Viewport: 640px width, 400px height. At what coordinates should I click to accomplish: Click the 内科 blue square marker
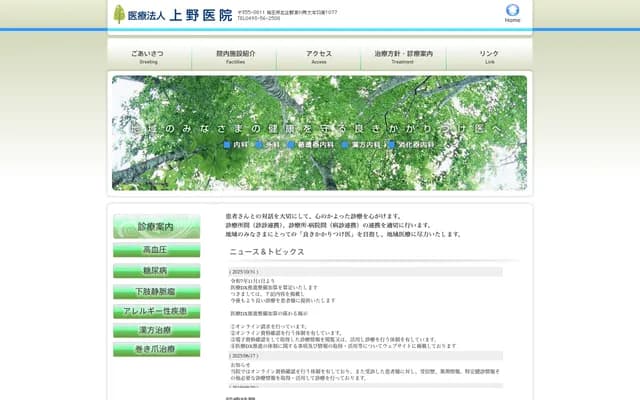click(x=227, y=145)
